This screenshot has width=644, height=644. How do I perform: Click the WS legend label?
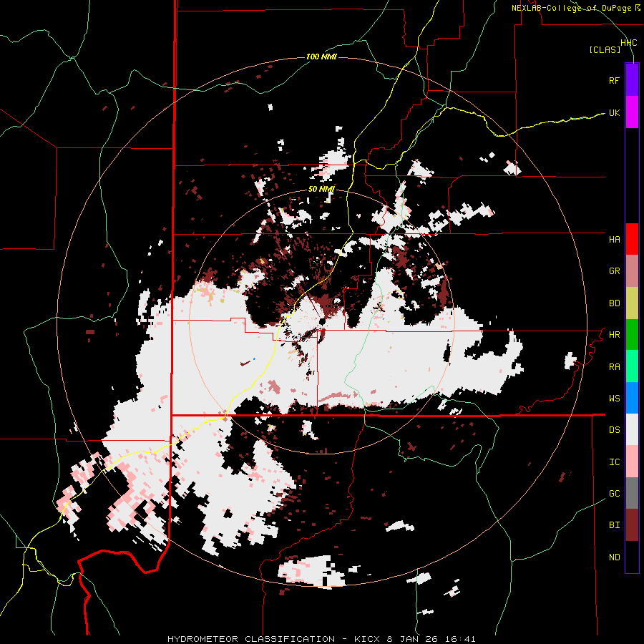tap(614, 399)
